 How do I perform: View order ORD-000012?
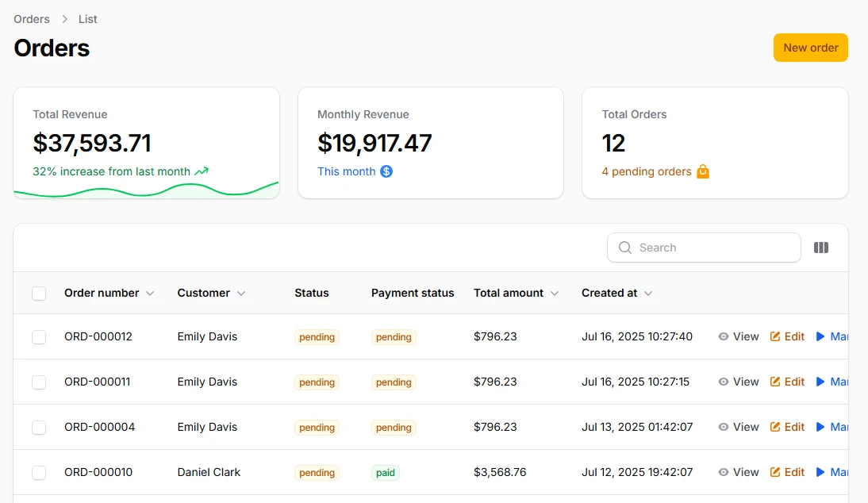click(739, 336)
